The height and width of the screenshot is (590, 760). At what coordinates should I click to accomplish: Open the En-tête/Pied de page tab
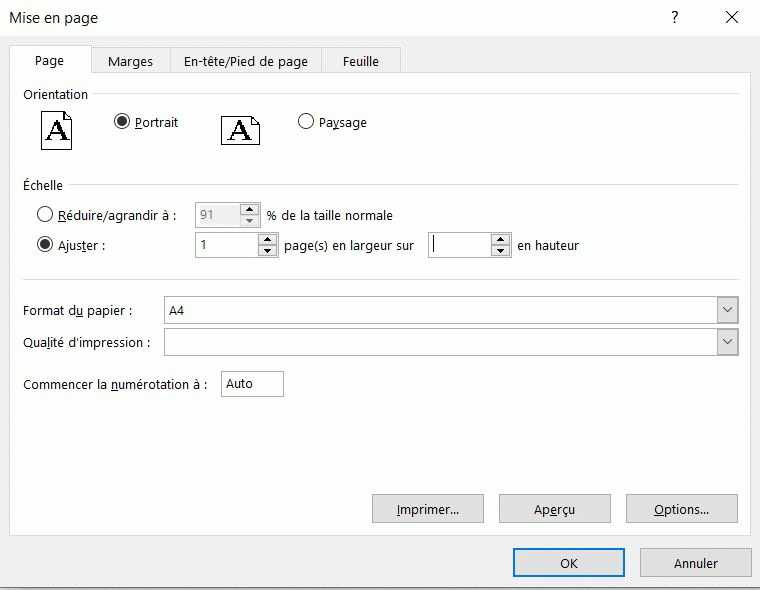point(246,61)
